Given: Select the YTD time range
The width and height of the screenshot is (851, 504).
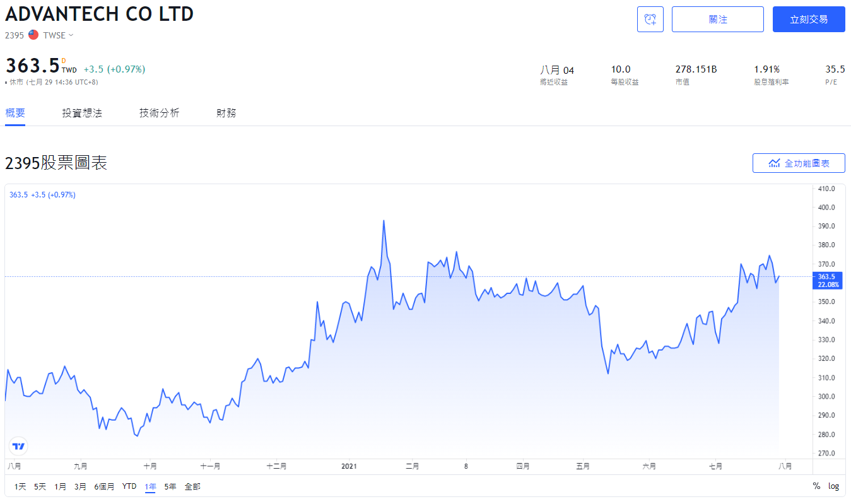Looking at the screenshot, I should point(129,486).
